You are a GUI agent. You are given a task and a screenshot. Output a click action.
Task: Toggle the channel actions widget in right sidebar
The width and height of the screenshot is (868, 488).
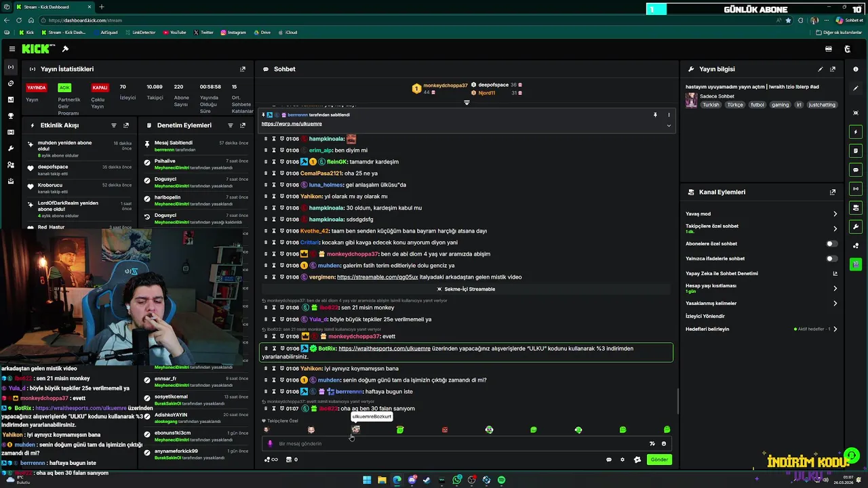(x=856, y=207)
